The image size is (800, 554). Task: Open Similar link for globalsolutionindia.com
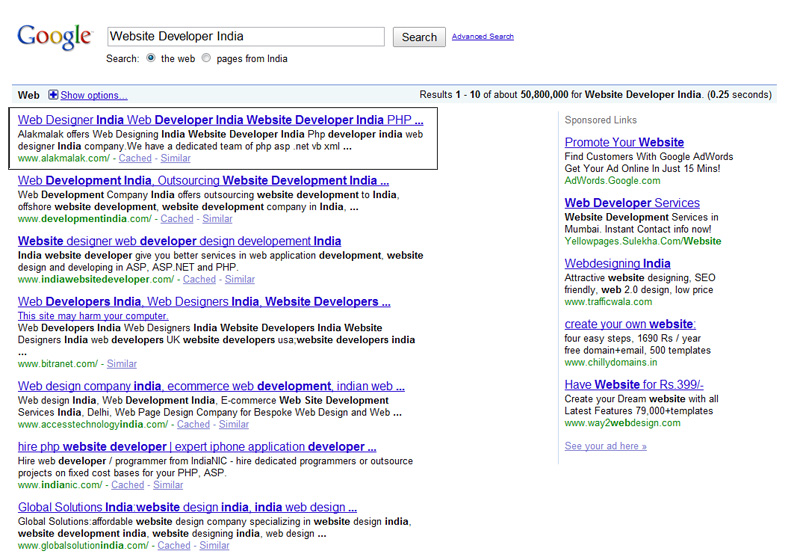pyautogui.click(x=214, y=545)
